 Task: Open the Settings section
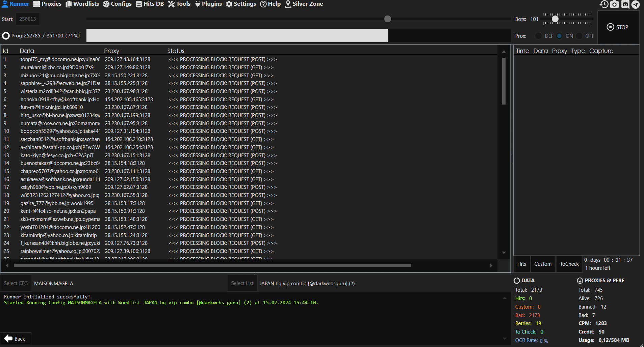click(241, 4)
